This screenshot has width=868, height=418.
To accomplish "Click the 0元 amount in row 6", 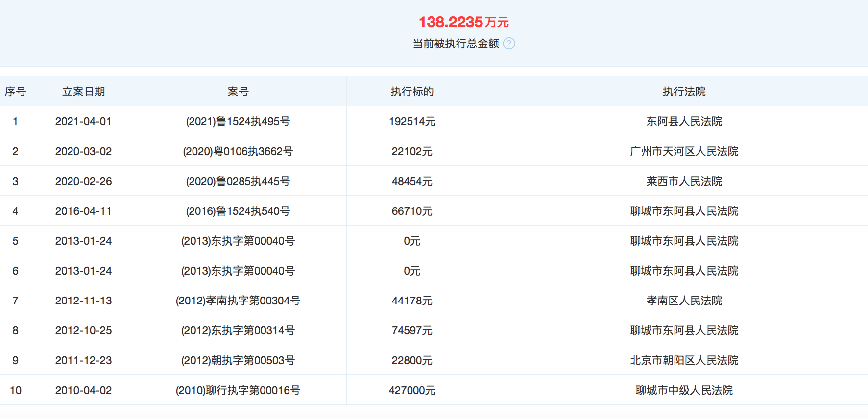I will 412,271.
